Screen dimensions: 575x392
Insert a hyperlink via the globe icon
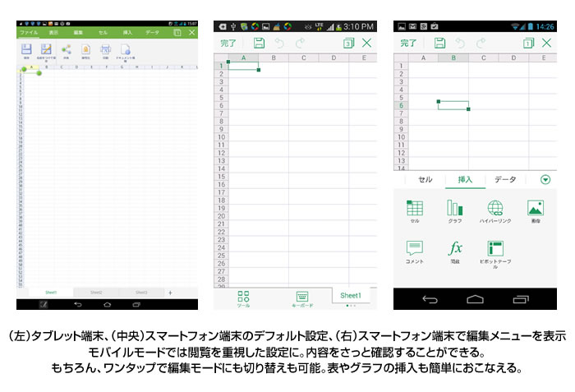tap(495, 209)
